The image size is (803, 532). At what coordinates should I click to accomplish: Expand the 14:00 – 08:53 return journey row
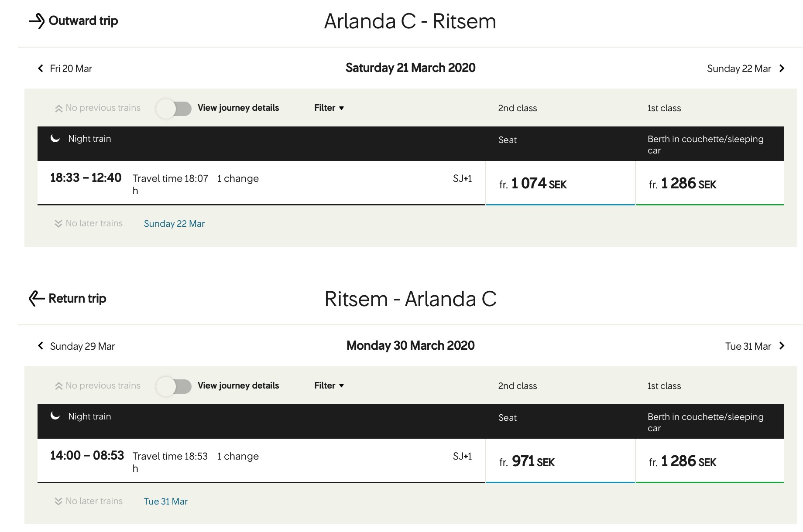click(261, 460)
